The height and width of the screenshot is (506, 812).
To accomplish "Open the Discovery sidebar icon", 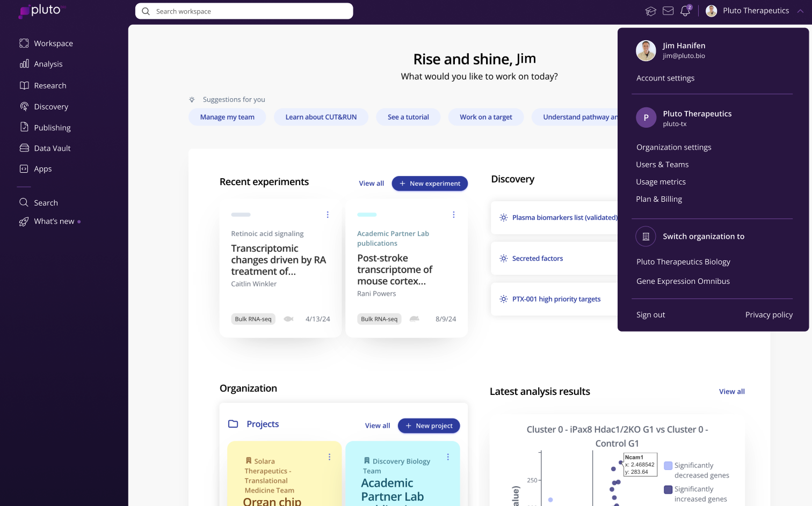I will (24, 106).
